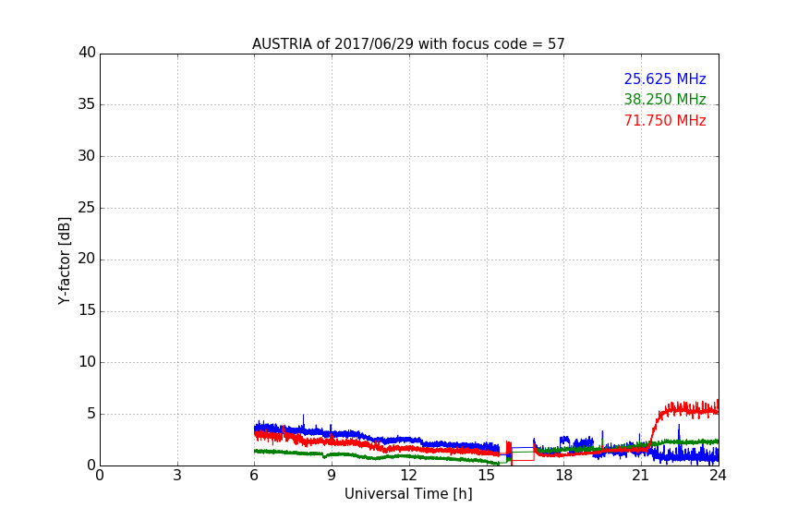The height and width of the screenshot is (532, 798).
Task: Click the y-axis tick label '30'
Action: [x=87, y=156]
